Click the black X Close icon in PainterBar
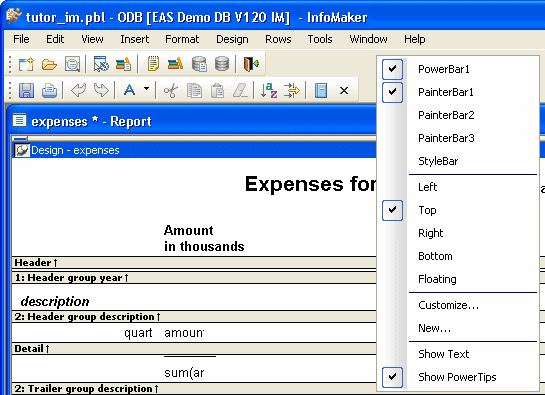 click(344, 91)
